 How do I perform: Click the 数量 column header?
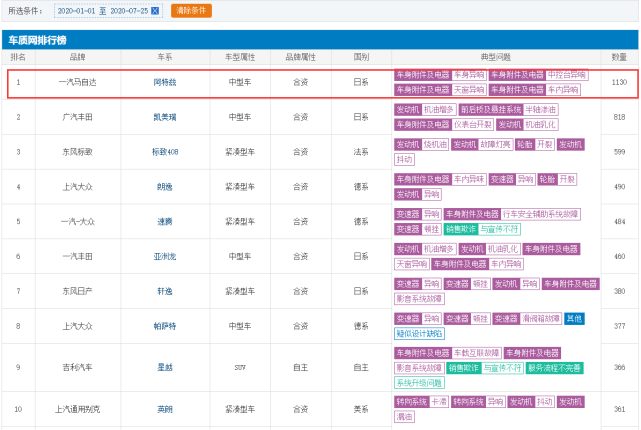click(619, 57)
